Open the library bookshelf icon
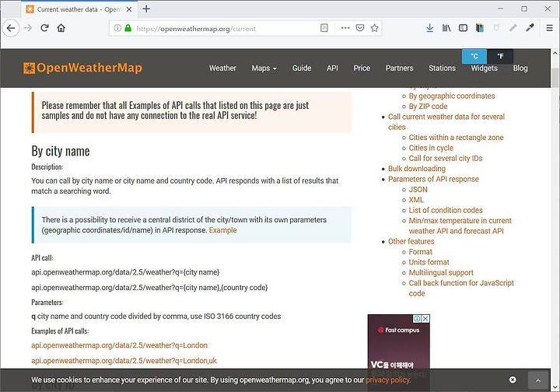This screenshot has width=560, height=392. point(446,28)
